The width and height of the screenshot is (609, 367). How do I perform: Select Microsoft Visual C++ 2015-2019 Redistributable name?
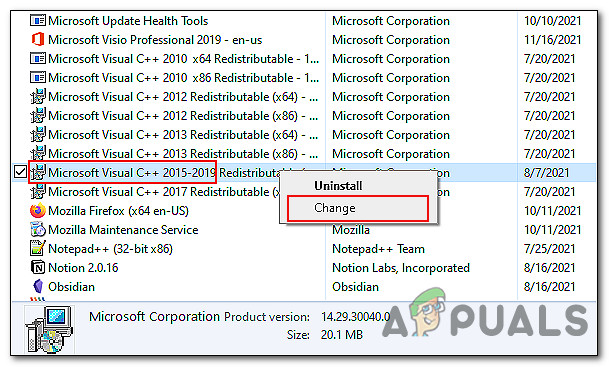coord(164,172)
